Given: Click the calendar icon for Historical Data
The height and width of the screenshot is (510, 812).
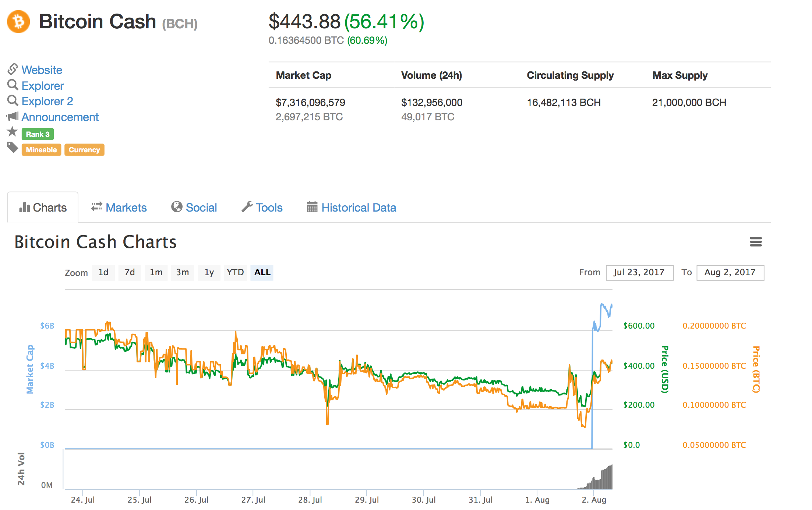Looking at the screenshot, I should coord(312,207).
